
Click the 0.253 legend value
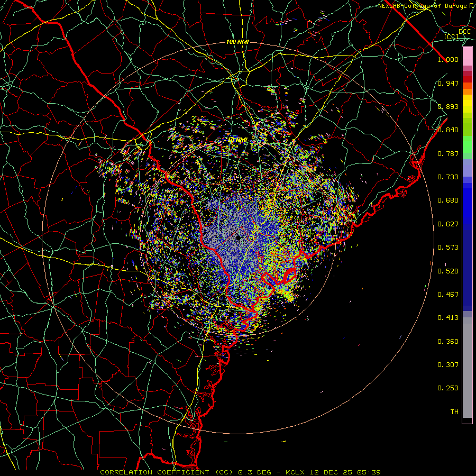448,388
